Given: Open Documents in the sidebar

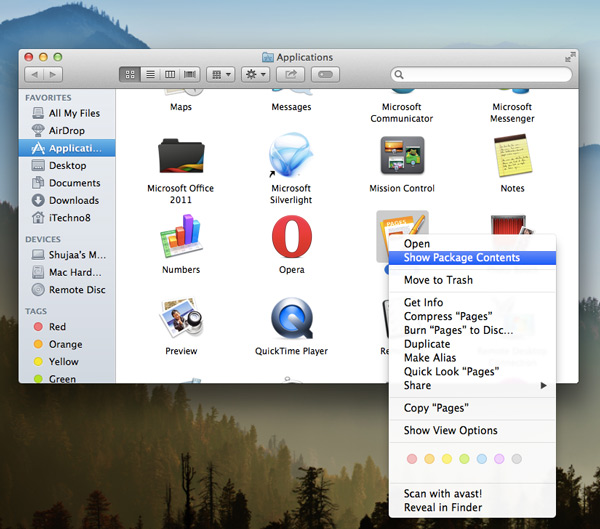Looking at the screenshot, I should (67, 183).
